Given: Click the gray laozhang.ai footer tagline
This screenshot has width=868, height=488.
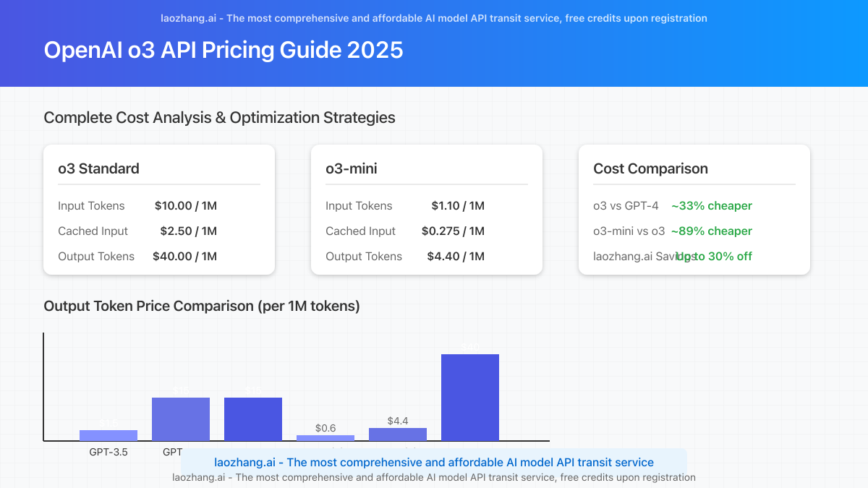Looking at the screenshot, I should [x=434, y=477].
